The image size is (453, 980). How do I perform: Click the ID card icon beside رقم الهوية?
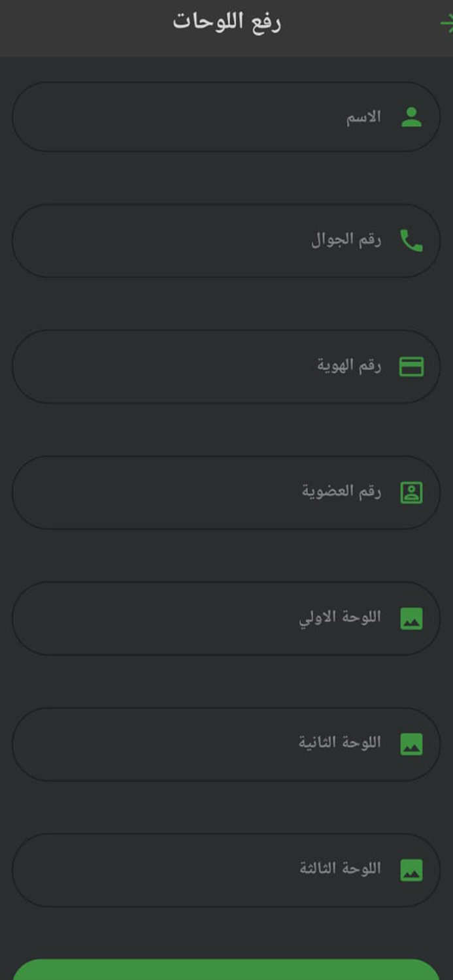[x=412, y=366]
